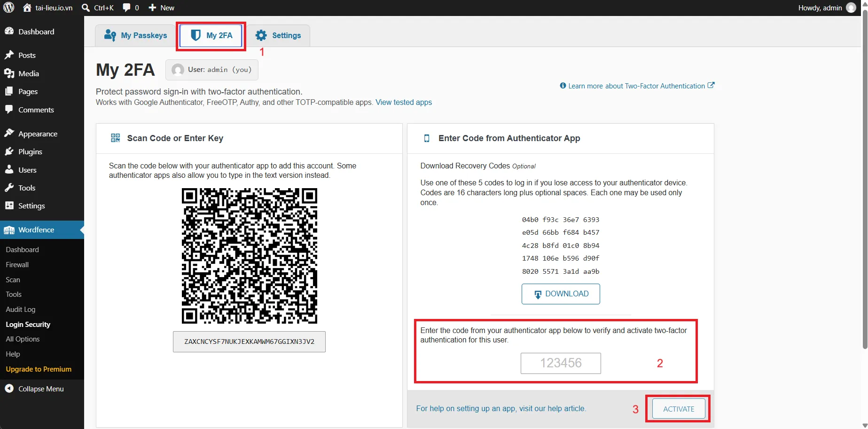
Task: Open Learn more about Two-Factor Authentication
Action: [x=637, y=86]
